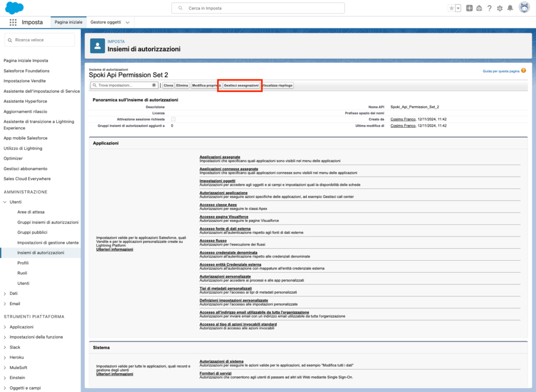
Task: Toggle the Attivazione sessione richiesta checkbox
Action: click(x=173, y=119)
